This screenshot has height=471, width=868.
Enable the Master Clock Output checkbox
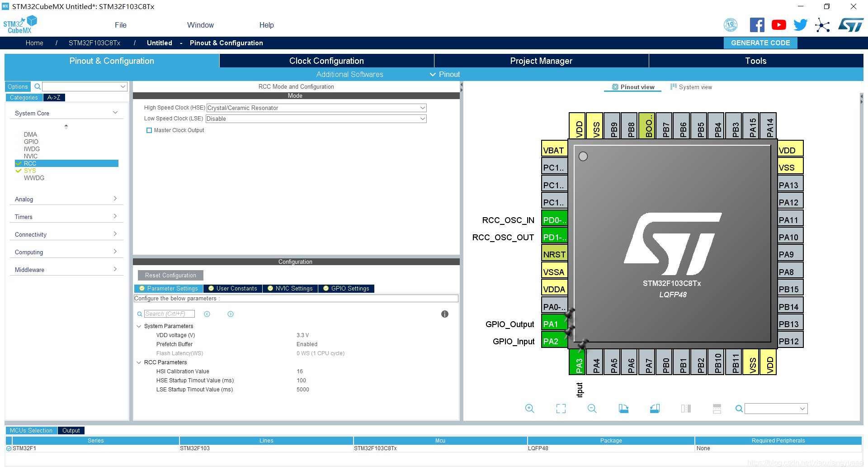click(x=149, y=130)
